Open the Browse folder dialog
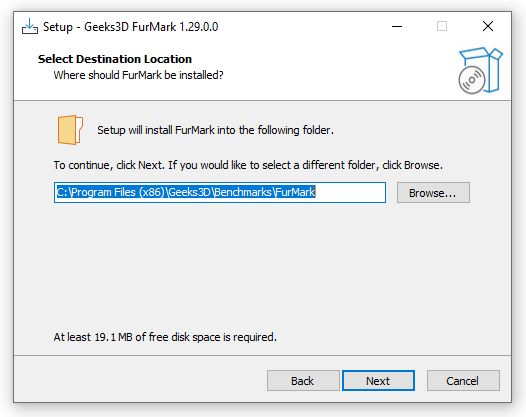 pyautogui.click(x=433, y=193)
